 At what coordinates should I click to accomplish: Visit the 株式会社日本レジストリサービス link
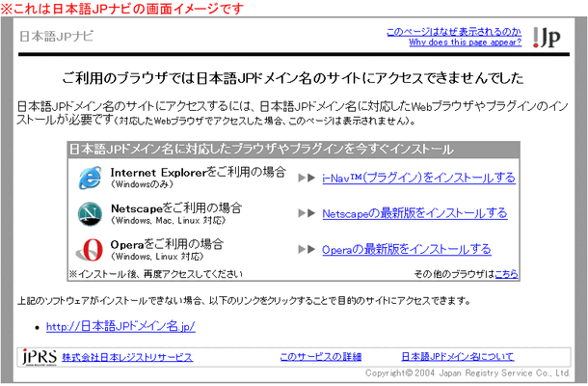(127, 357)
